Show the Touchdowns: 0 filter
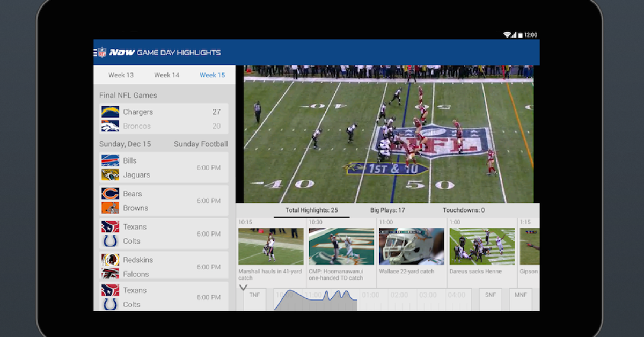The height and width of the screenshot is (337, 644). pos(464,210)
